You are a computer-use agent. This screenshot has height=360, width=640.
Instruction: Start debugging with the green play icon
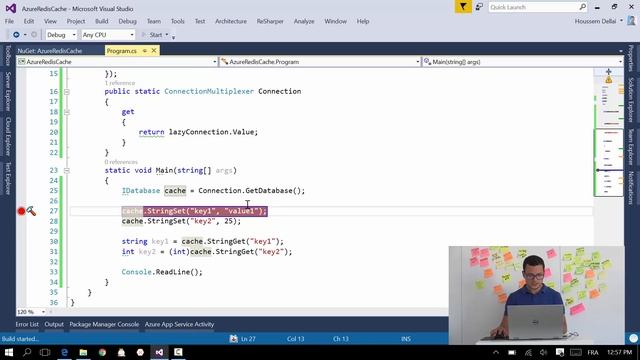144,35
